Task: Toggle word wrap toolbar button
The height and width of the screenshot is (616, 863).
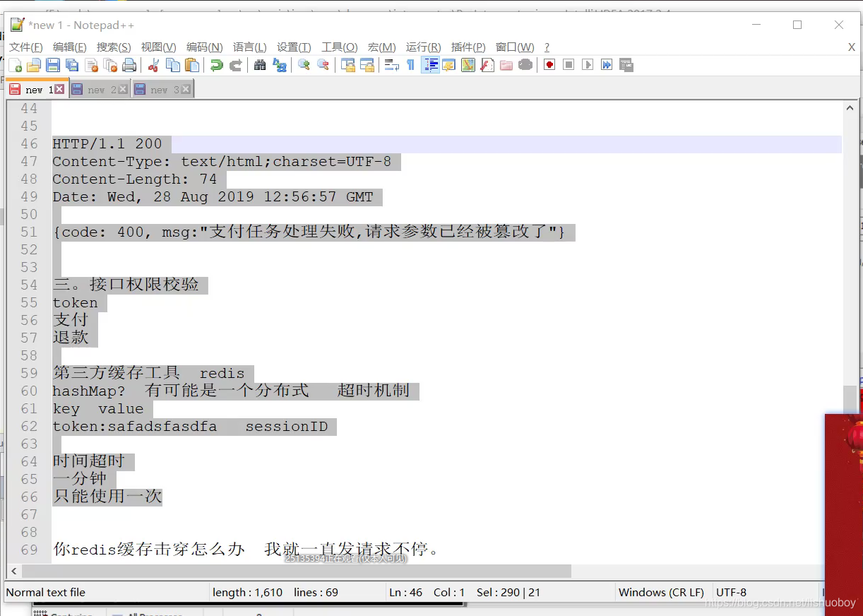Action: pos(391,65)
